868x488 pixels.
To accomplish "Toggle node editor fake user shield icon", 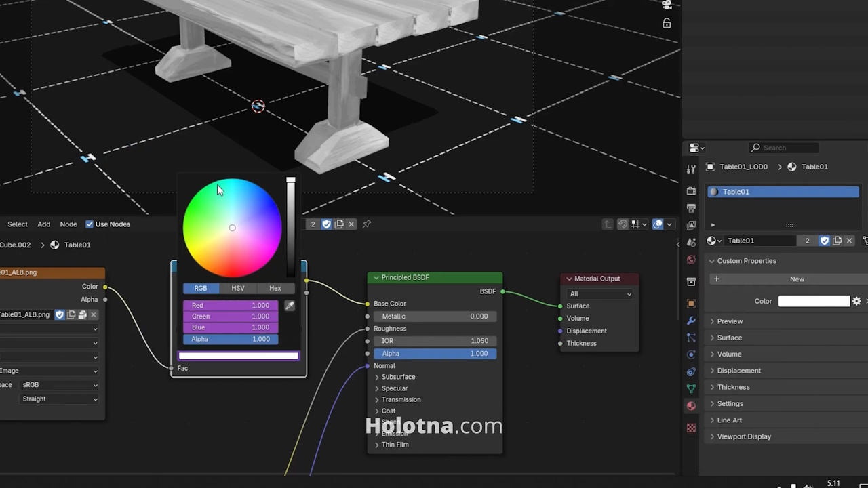I will click(326, 224).
